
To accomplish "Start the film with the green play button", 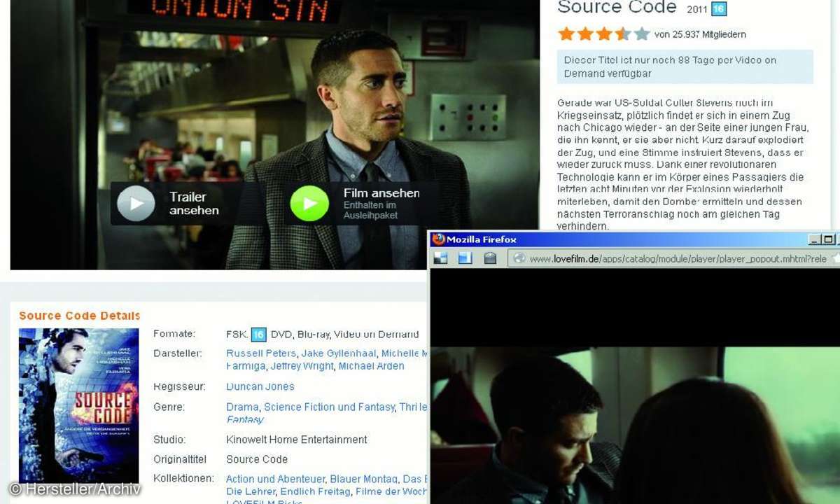I will 309,204.
